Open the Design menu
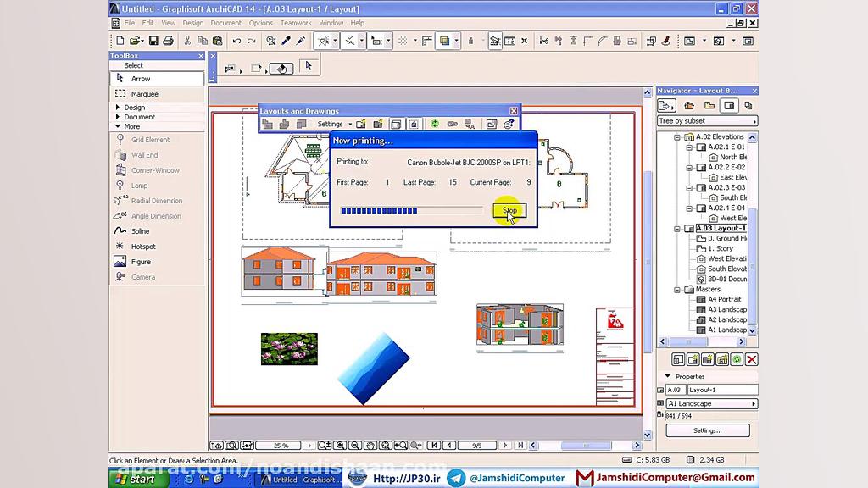 pyautogui.click(x=192, y=23)
